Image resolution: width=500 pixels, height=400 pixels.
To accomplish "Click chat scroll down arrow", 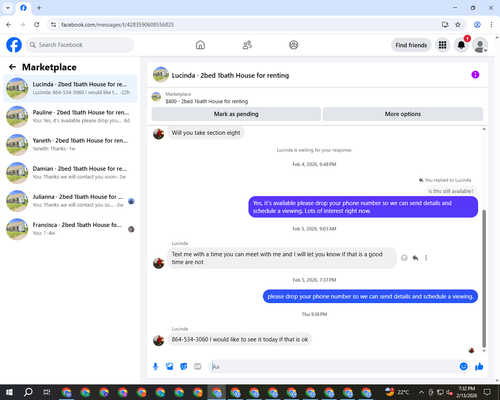I will click(484, 351).
